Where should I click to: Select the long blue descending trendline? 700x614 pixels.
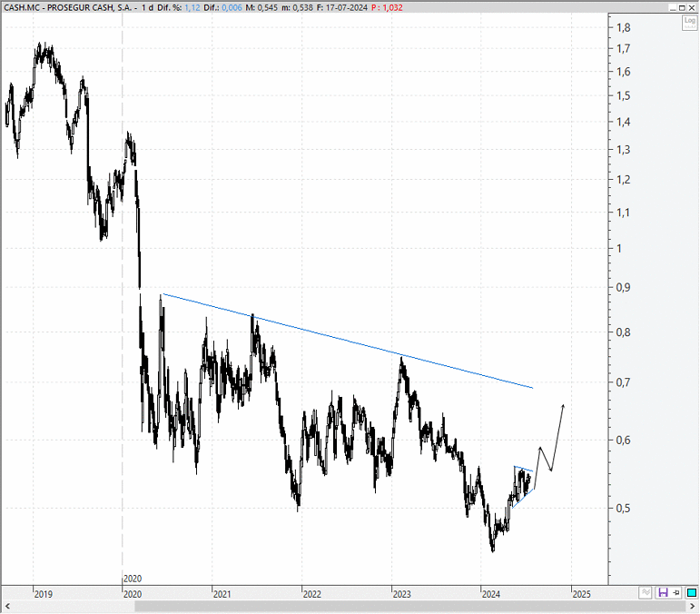pyautogui.click(x=349, y=341)
